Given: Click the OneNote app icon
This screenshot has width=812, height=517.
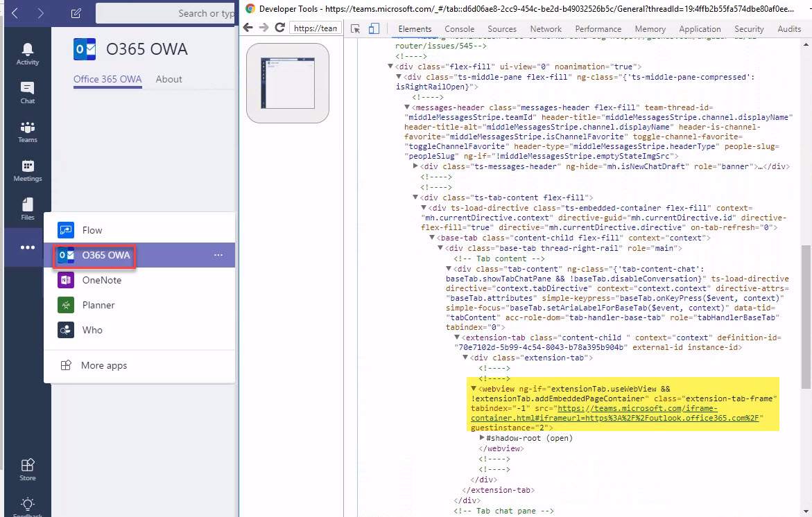Looking at the screenshot, I should pyautogui.click(x=66, y=280).
